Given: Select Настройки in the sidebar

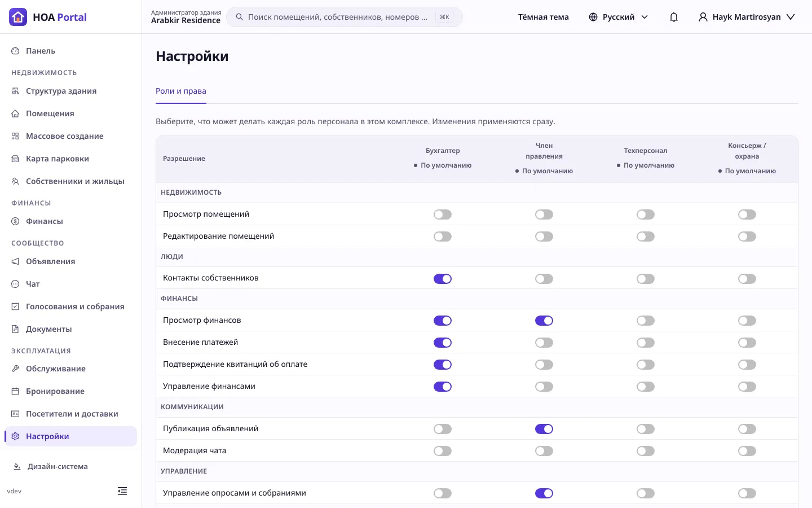Looking at the screenshot, I should coord(70,436).
